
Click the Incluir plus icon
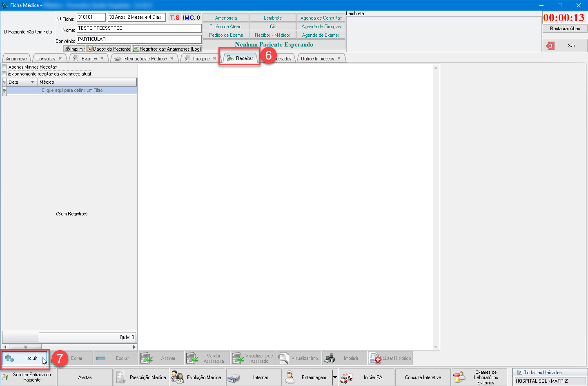click(x=9, y=359)
